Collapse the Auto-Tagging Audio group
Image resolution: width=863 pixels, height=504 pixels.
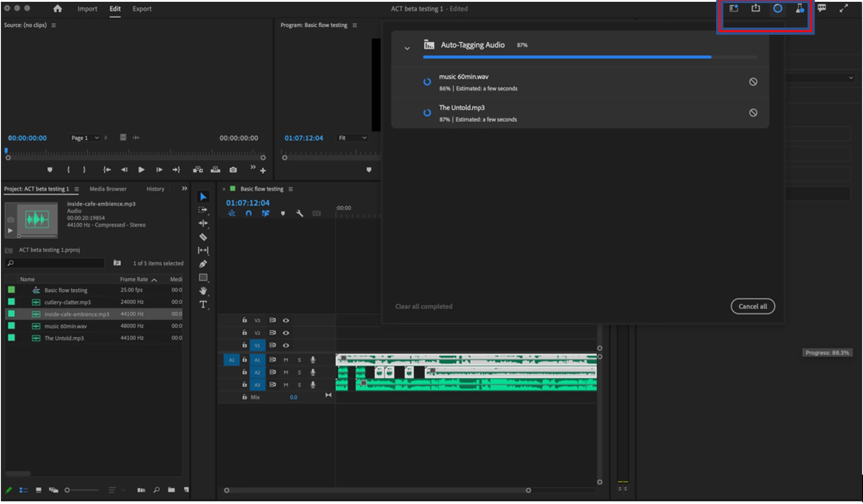[x=407, y=48]
